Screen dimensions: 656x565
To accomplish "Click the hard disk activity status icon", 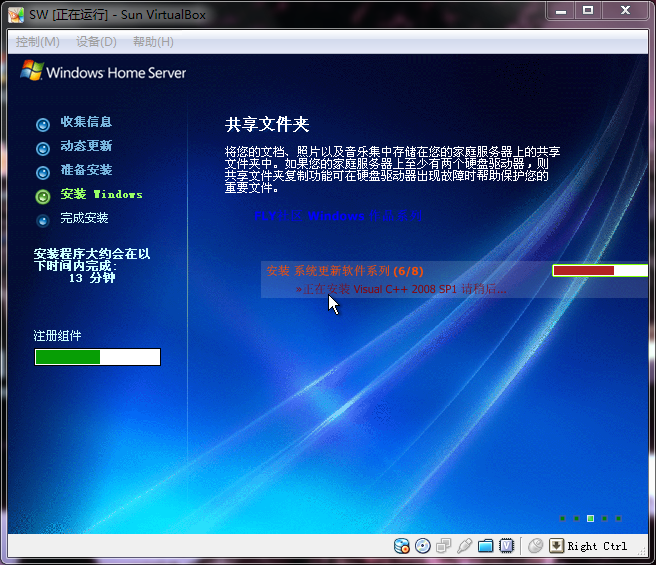I will tap(402, 546).
